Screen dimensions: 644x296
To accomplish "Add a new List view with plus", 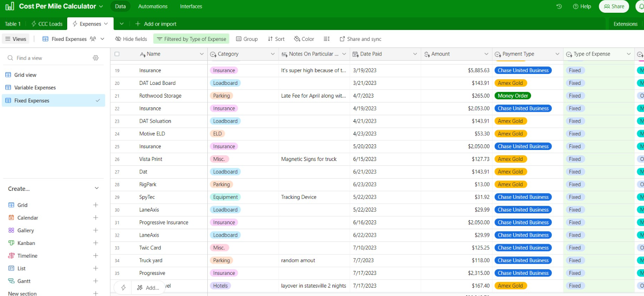I will [x=95, y=269].
